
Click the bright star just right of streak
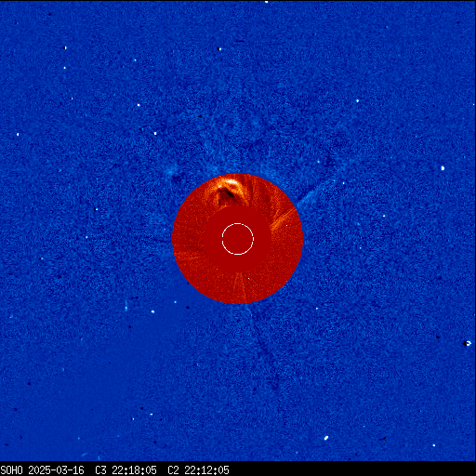click(152, 311)
